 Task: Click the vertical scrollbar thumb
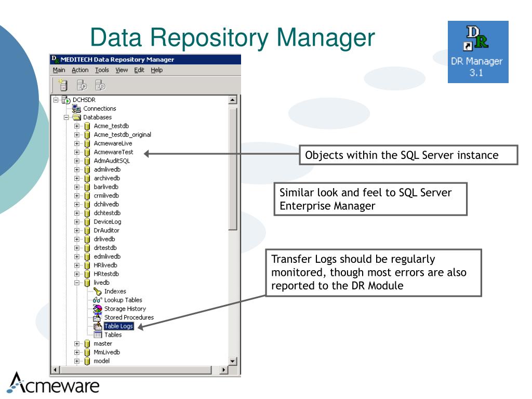232,169
